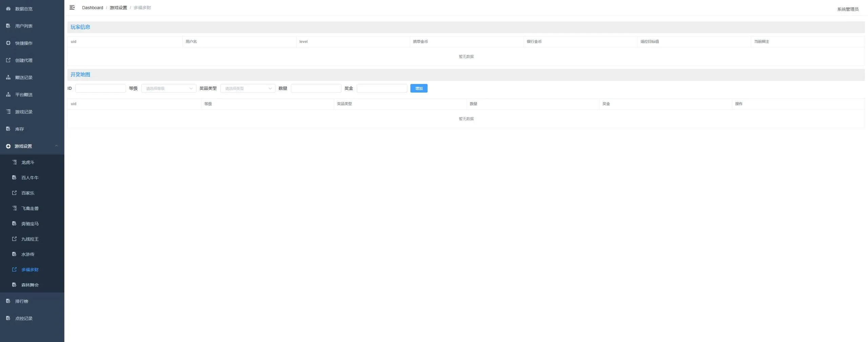Open the 森林舞会 submenu item
Viewport: 868px width, 342px height.
[x=32, y=285]
